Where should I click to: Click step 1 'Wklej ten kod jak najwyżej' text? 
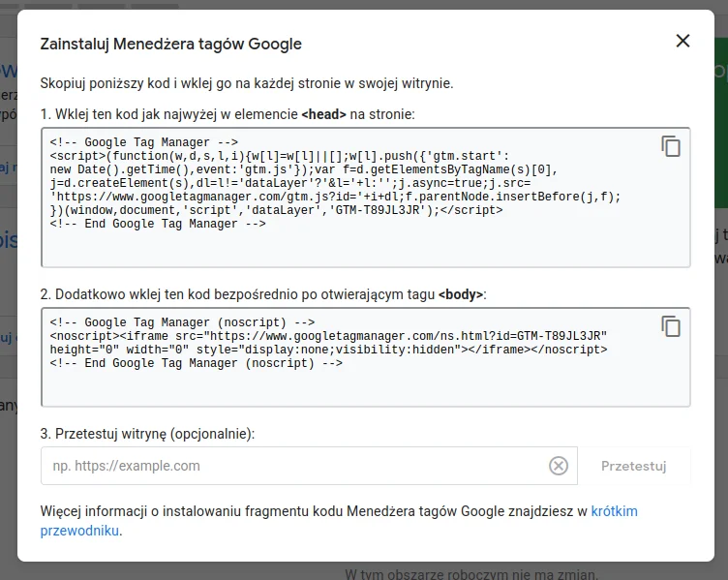[227, 114]
